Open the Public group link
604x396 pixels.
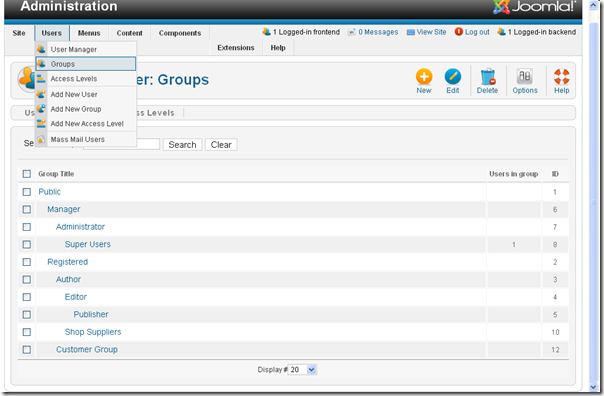click(x=49, y=191)
